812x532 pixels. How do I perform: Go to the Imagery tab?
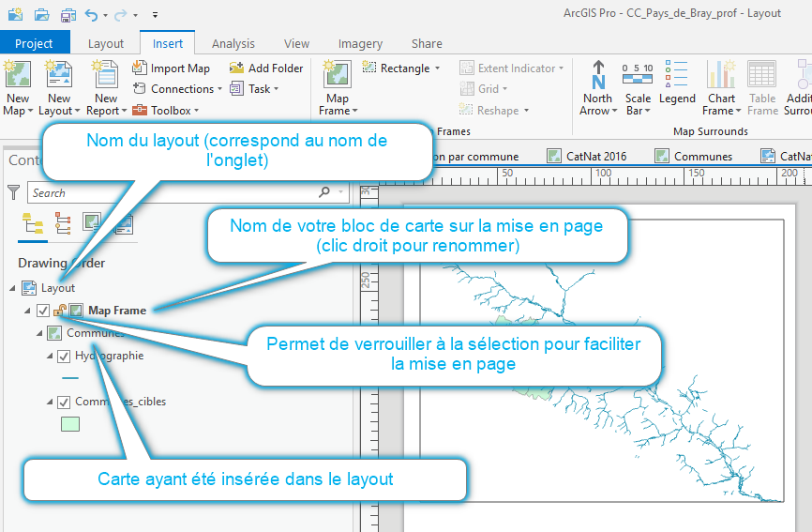tap(360, 43)
